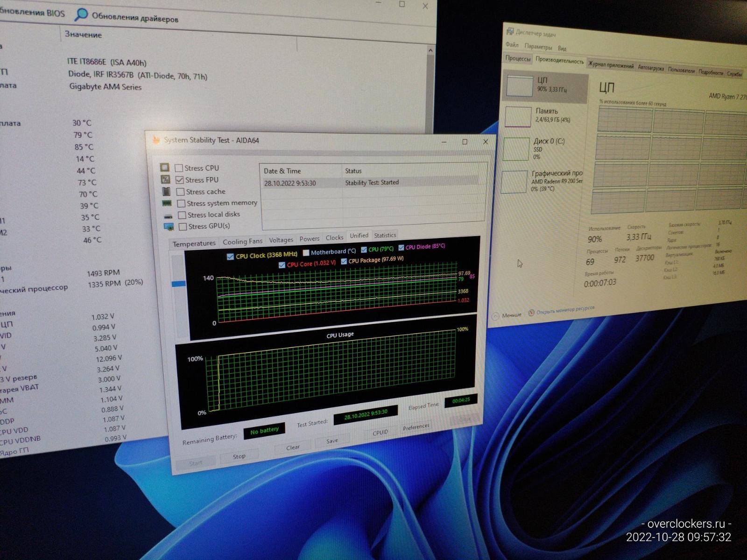Toggle the CPU Diode graph checkbox
Viewport: 747px width, 560px height.
(x=401, y=247)
